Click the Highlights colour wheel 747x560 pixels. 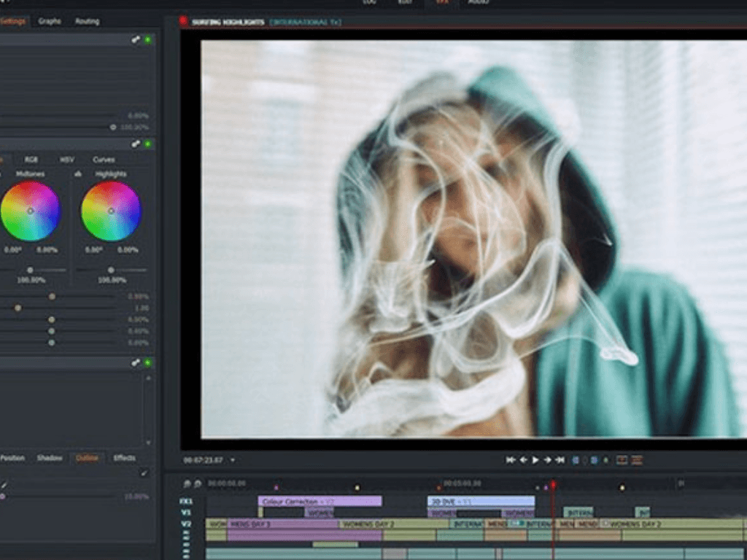[x=111, y=211]
